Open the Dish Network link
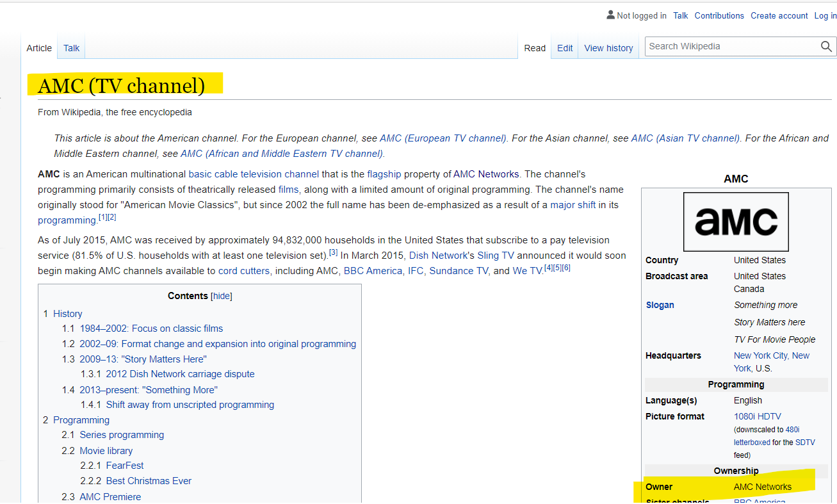 [438, 256]
